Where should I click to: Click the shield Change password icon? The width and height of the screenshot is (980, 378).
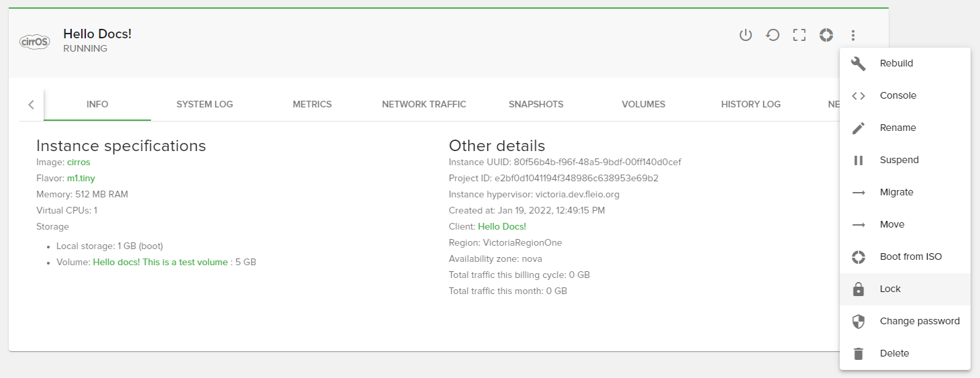pos(858,322)
